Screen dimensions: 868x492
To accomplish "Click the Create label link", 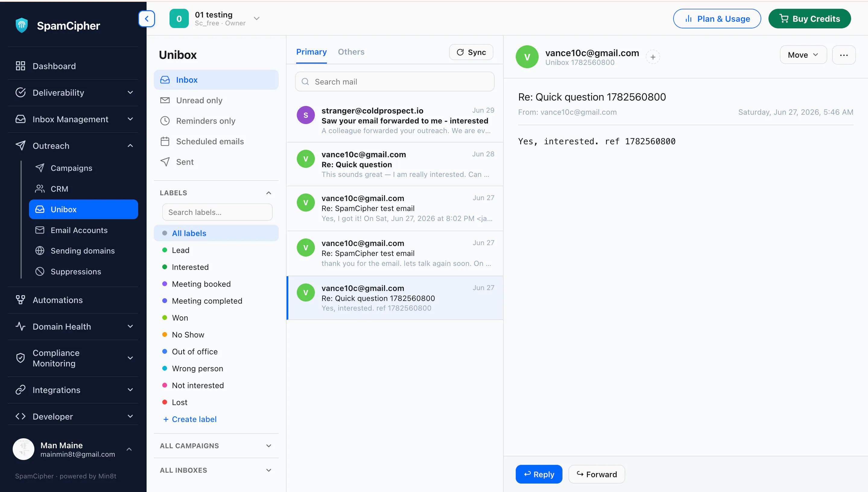I will click(x=190, y=419).
